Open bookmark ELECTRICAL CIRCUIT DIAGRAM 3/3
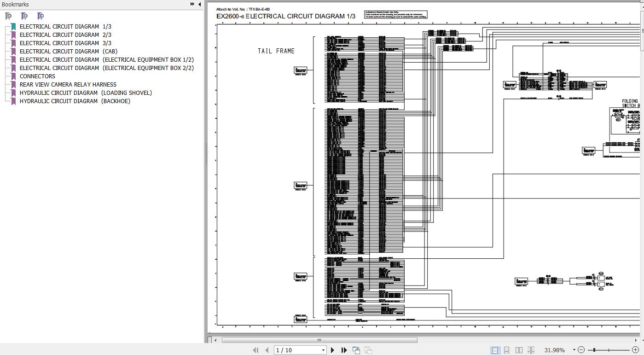 point(65,43)
